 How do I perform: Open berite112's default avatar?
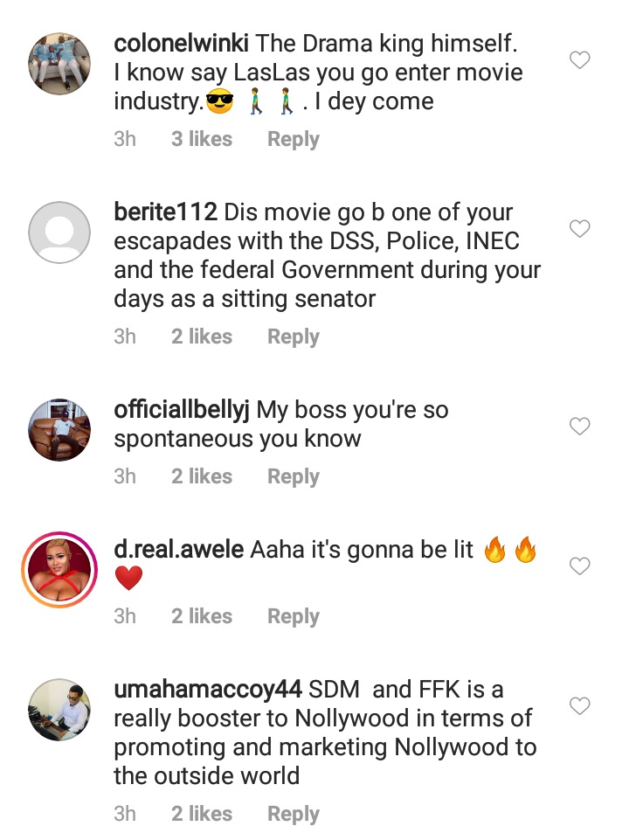click(59, 233)
